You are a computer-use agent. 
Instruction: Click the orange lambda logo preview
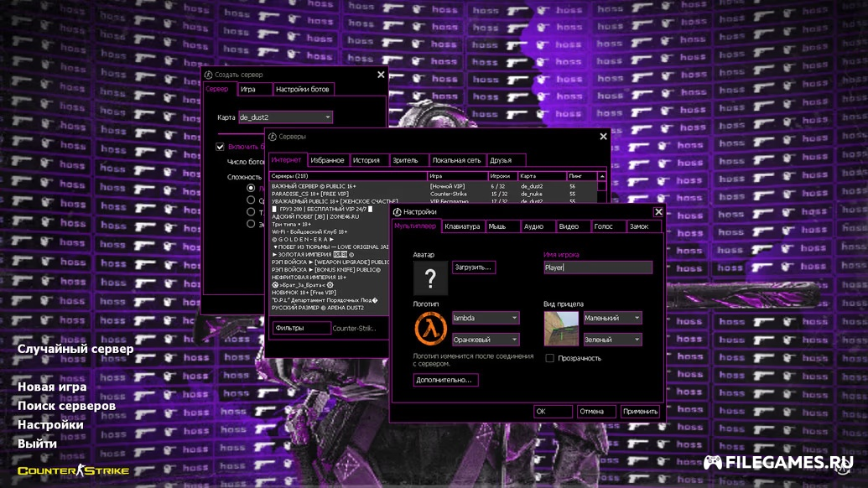[430, 328]
